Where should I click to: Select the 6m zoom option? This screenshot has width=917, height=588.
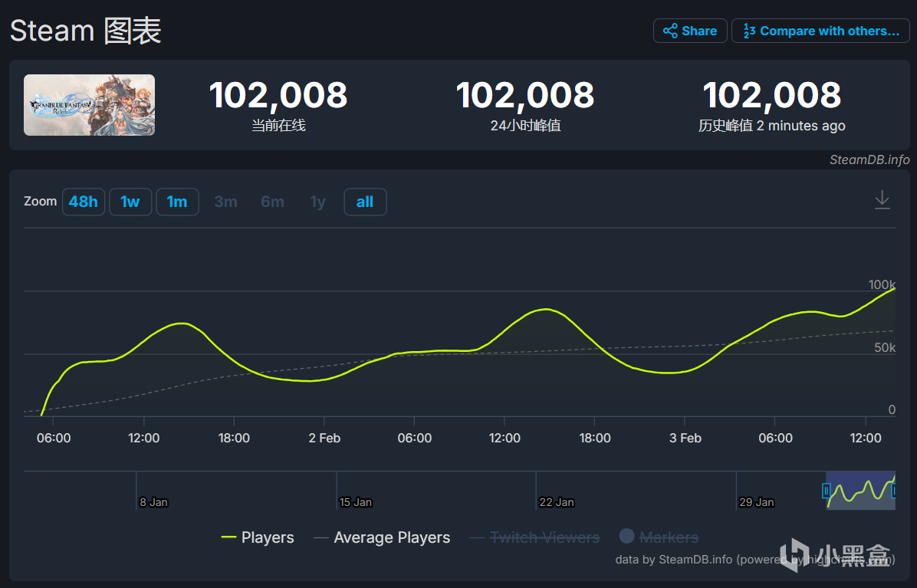272,202
